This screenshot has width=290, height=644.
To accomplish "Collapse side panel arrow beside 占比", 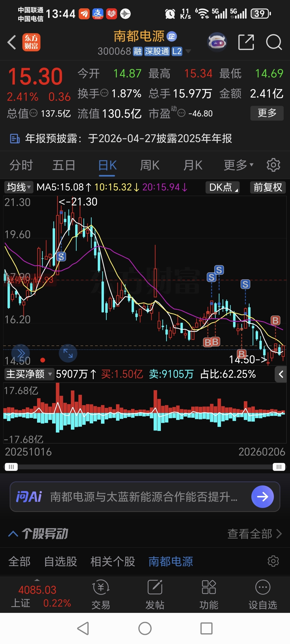I will (x=281, y=374).
